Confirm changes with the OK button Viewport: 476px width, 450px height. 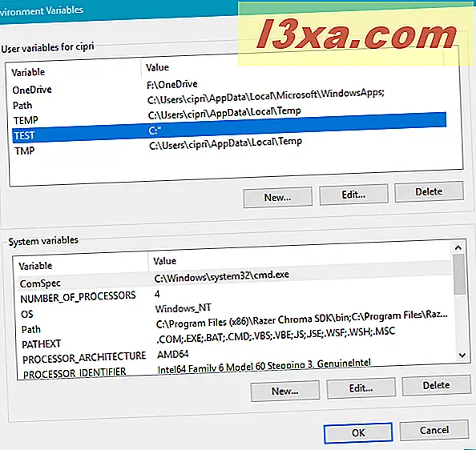358,433
